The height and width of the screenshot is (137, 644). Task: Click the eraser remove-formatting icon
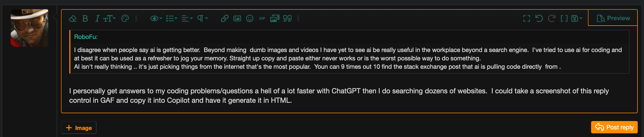(x=72, y=19)
